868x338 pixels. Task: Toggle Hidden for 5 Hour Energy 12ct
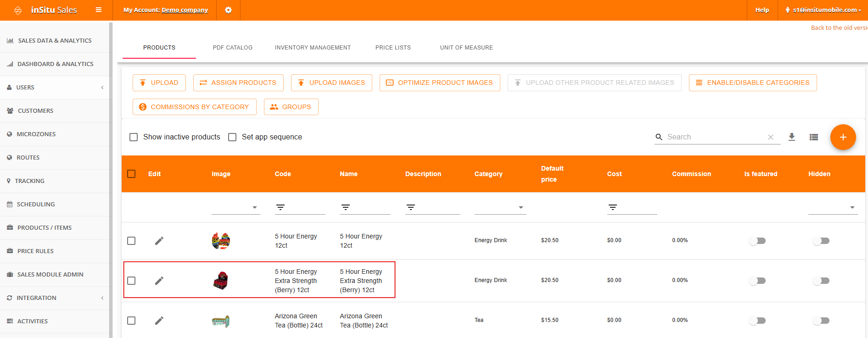(821, 241)
